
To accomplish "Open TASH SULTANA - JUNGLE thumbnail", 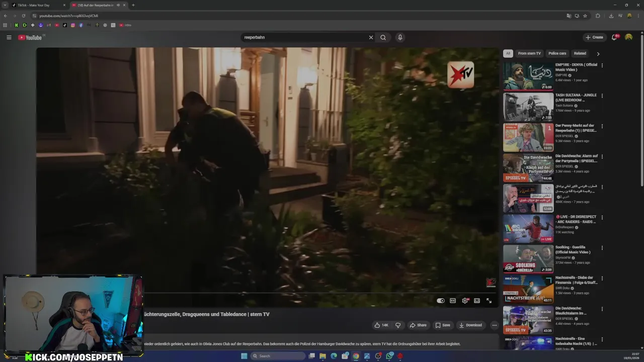I will [528, 107].
